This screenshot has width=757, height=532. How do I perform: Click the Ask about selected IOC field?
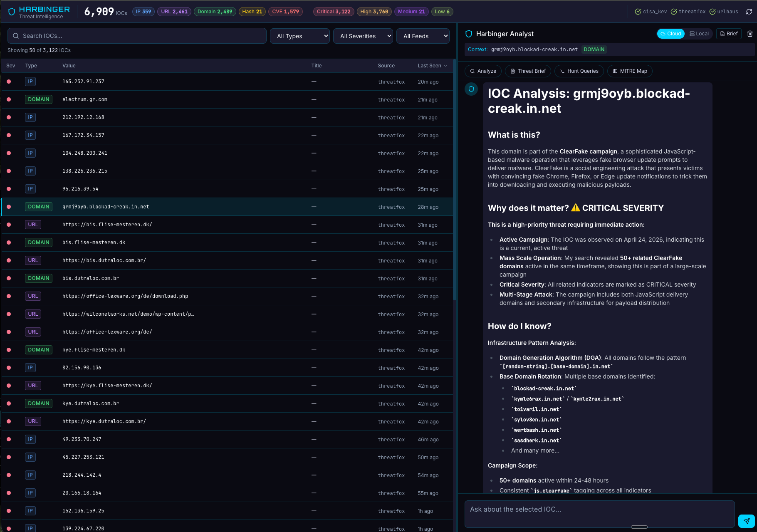click(599, 514)
